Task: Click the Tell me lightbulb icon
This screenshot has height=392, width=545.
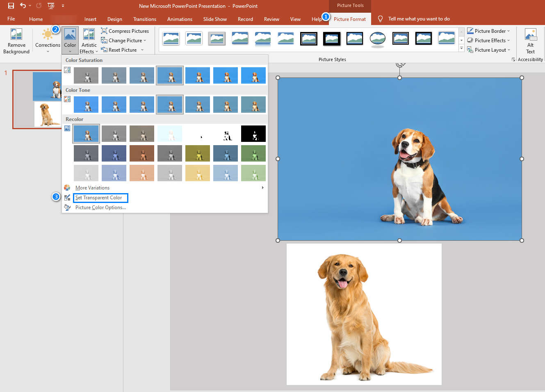Action: [380, 19]
